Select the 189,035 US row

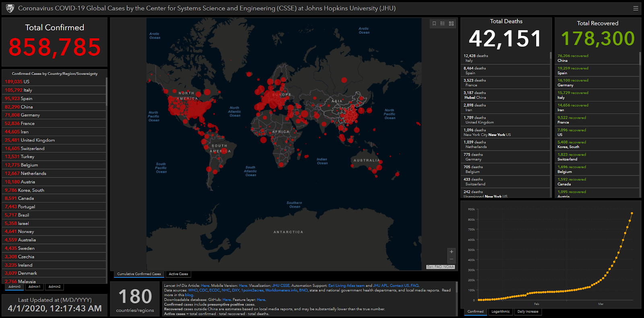pyautogui.click(x=54, y=82)
